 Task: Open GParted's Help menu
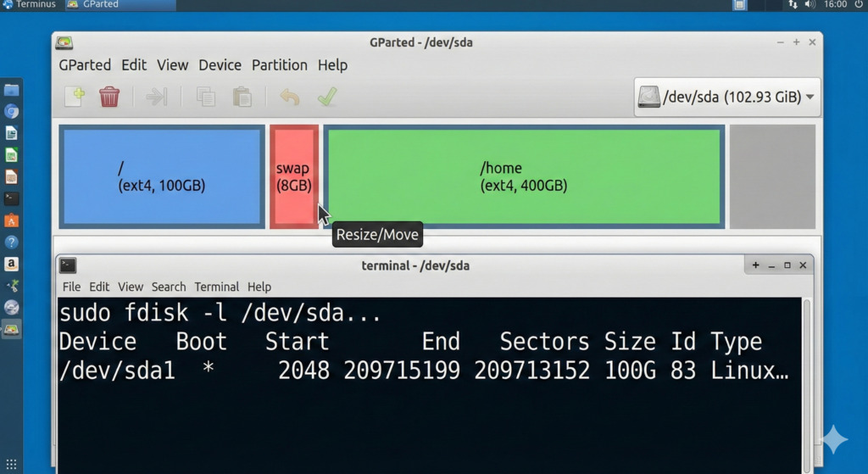pyautogui.click(x=332, y=65)
